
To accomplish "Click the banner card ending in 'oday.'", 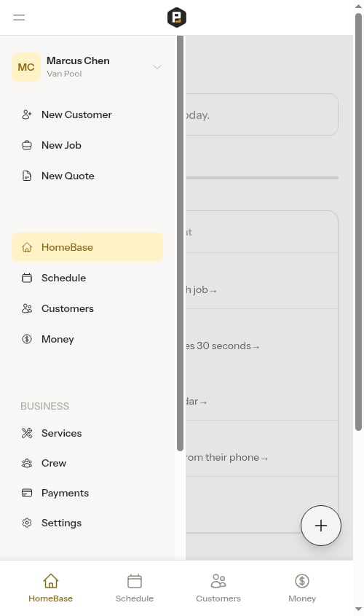I will pyautogui.click(x=262, y=114).
